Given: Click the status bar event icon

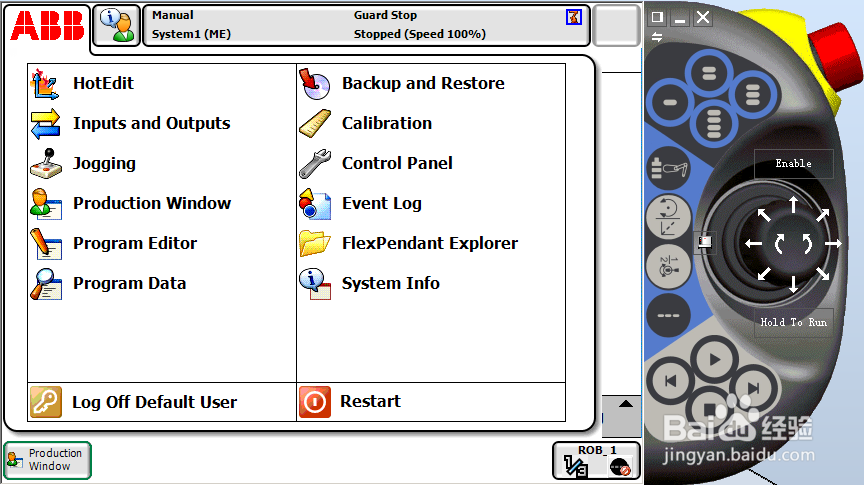Looking at the screenshot, I should pyautogui.click(x=574, y=17).
